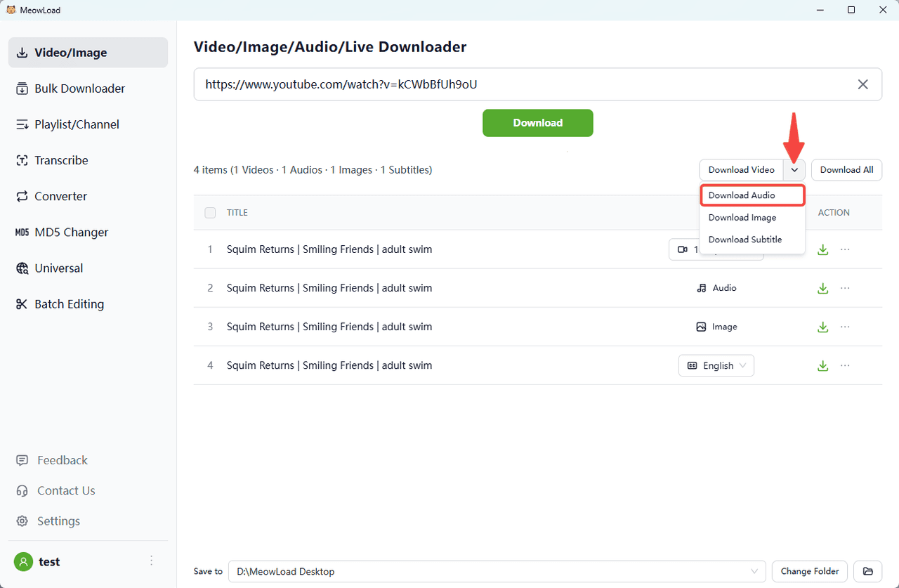Expand the English subtitle language dropdown
This screenshot has width=899, height=588.
(716, 365)
